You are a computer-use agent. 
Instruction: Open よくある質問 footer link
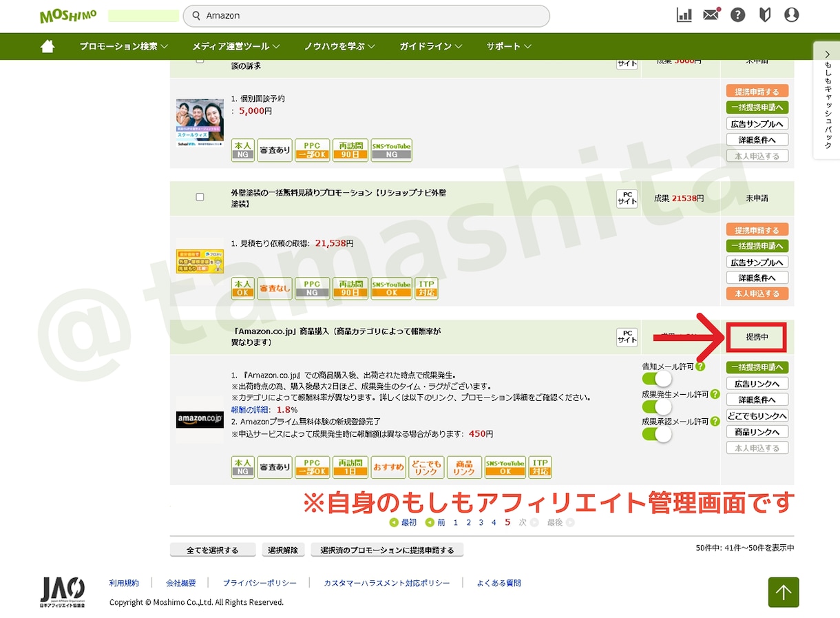click(x=498, y=583)
